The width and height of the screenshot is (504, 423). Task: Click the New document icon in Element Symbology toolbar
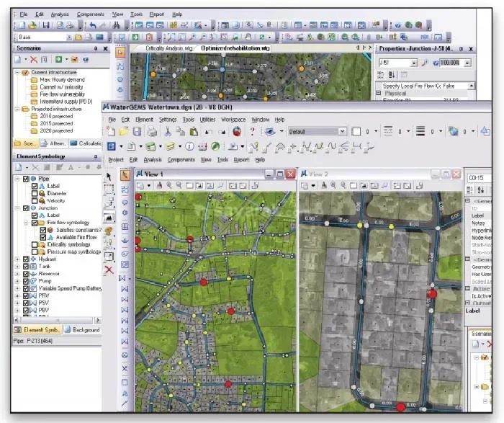point(19,167)
